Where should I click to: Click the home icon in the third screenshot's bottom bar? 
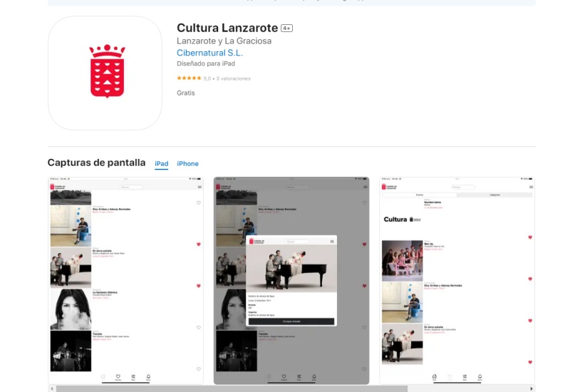click(434, 376)
